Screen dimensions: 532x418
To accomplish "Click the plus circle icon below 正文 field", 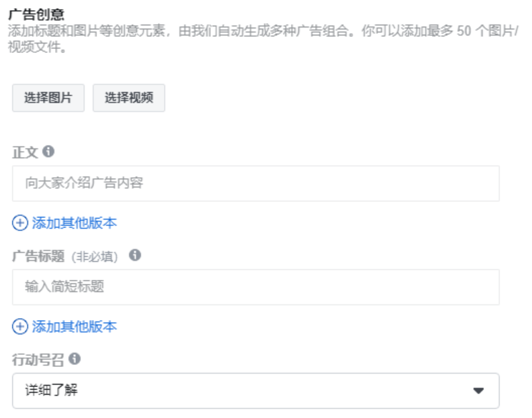I will pyautogui.click(x=20, y=223).
